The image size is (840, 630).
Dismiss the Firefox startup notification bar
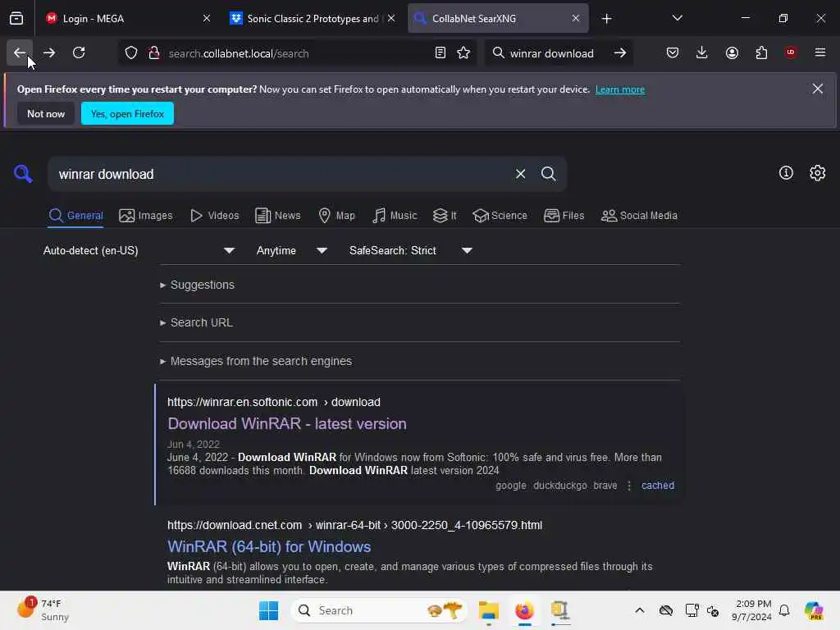click(818, 89)
